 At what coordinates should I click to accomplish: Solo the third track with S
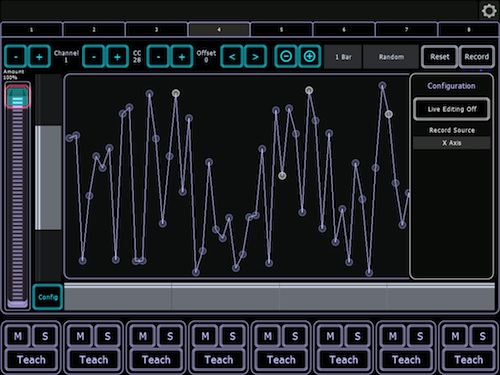point(170,336)
